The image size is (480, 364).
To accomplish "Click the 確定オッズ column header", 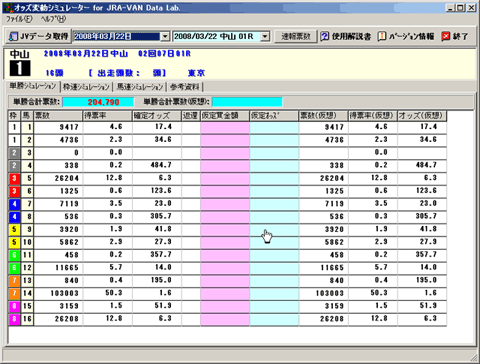I will pos(157,116).
